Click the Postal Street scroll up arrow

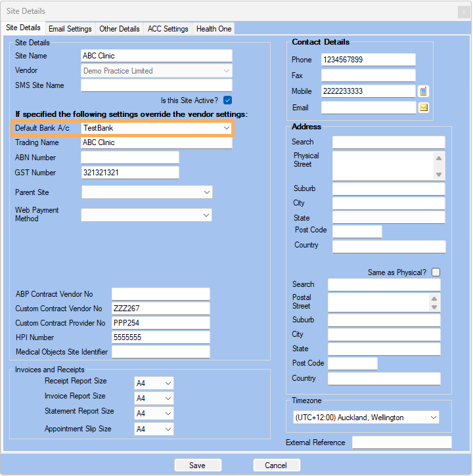pos(434,299)
